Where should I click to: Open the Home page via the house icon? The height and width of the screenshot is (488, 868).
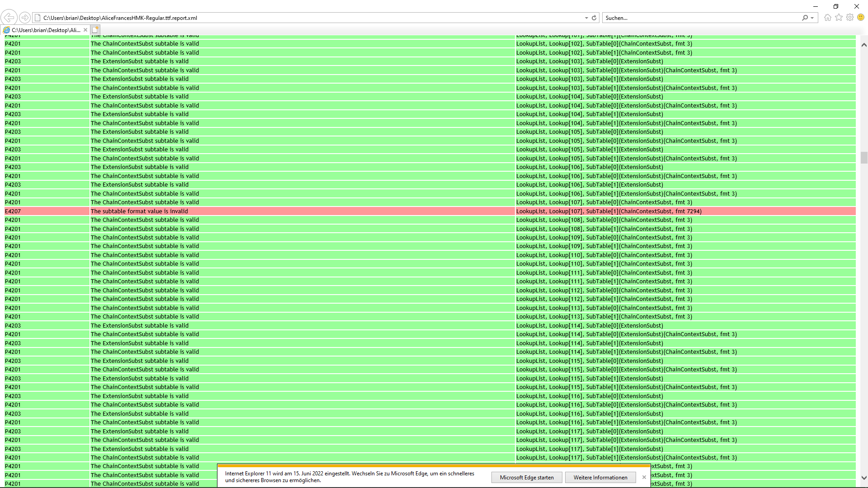pos(827,18)
